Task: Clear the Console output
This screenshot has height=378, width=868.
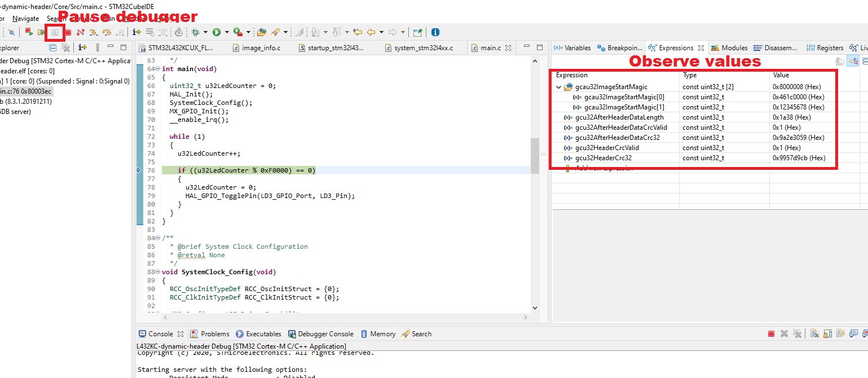Action: point(815,333)
